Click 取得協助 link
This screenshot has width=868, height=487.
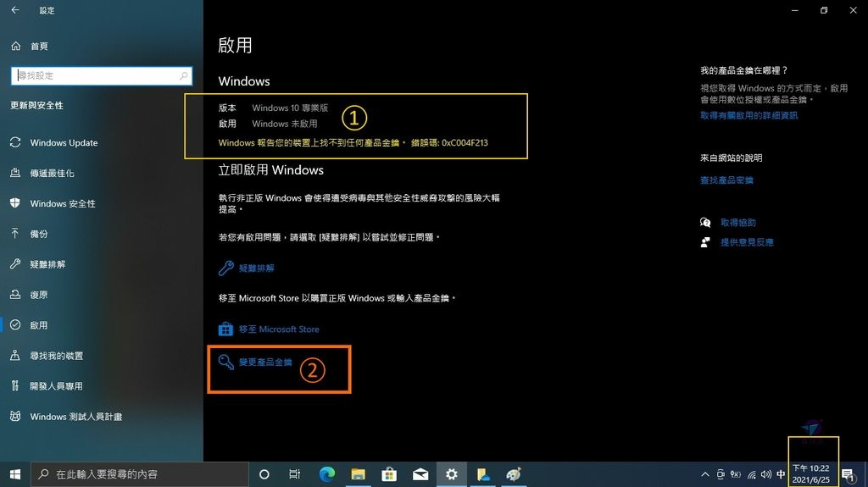coord(738,223)
